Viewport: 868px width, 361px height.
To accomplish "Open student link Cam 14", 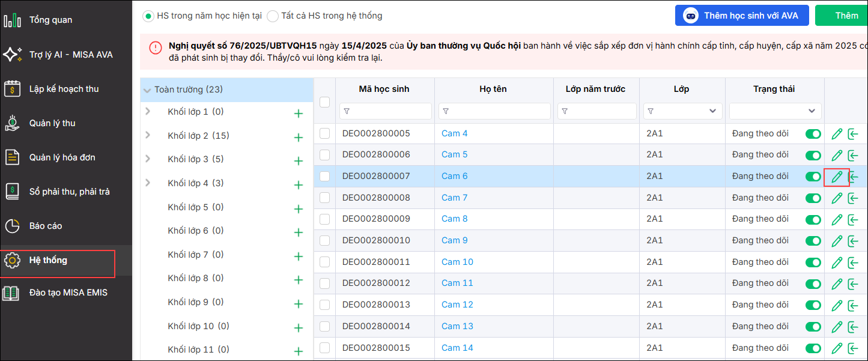I will (457, 348).
